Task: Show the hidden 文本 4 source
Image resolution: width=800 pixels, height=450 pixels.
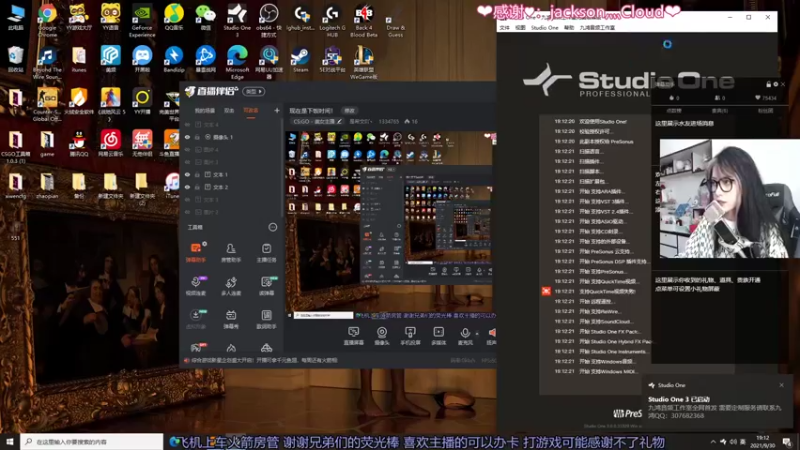Action: [x=187, y=124]
